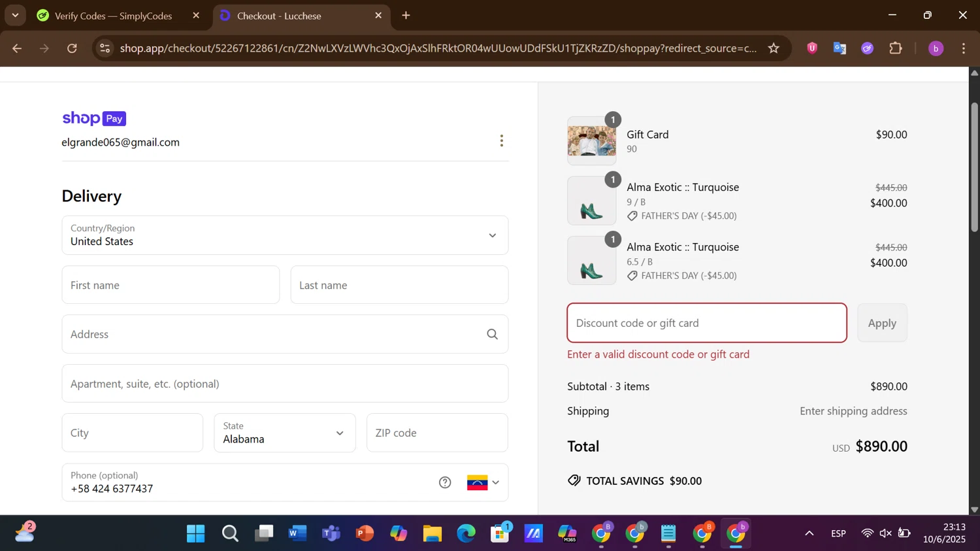The width and height of the screenshot is (980, 551).
Task: Open the State dropdown showing Alabama
Action: click(x=285, y=433)
